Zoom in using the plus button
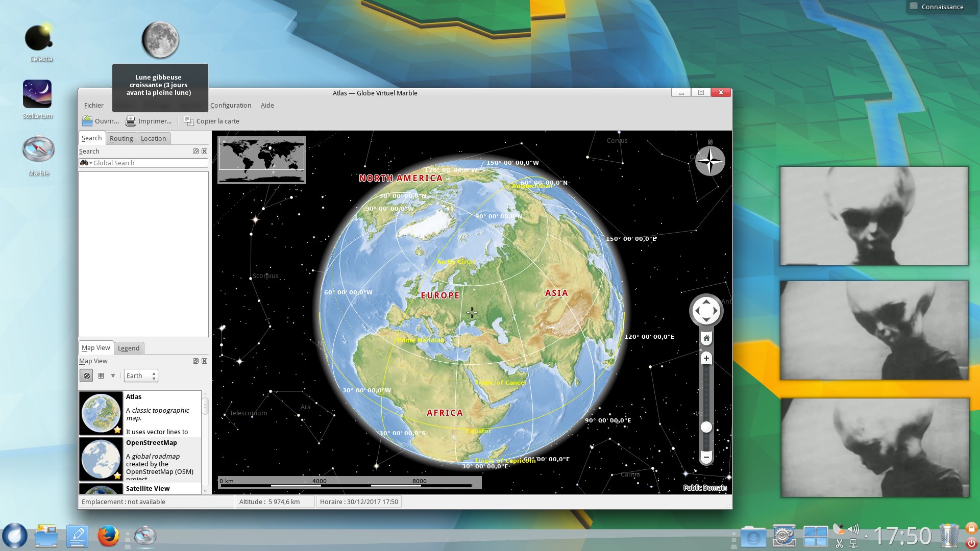This screenshot has height=551, width=980. tap(706, 358)
